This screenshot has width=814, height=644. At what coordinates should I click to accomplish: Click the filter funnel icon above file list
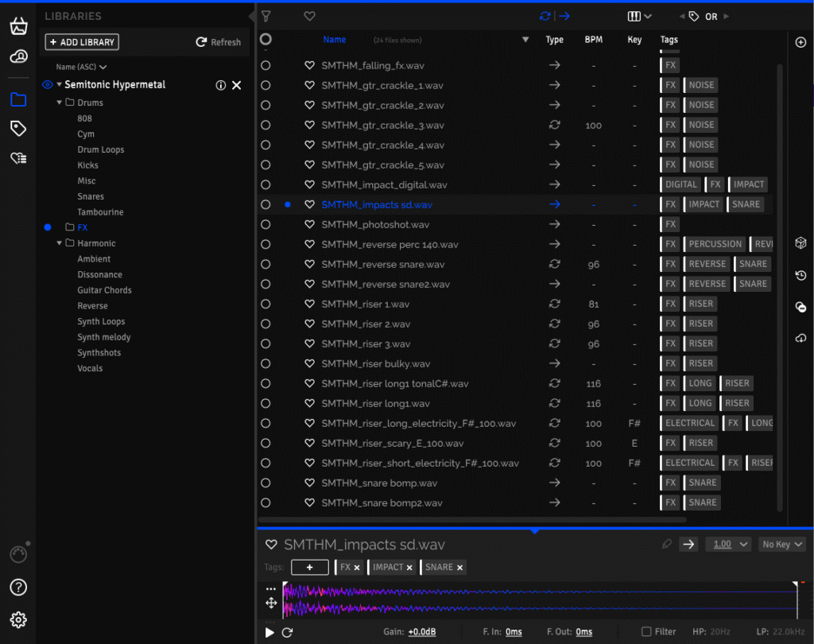click(266, 16)
